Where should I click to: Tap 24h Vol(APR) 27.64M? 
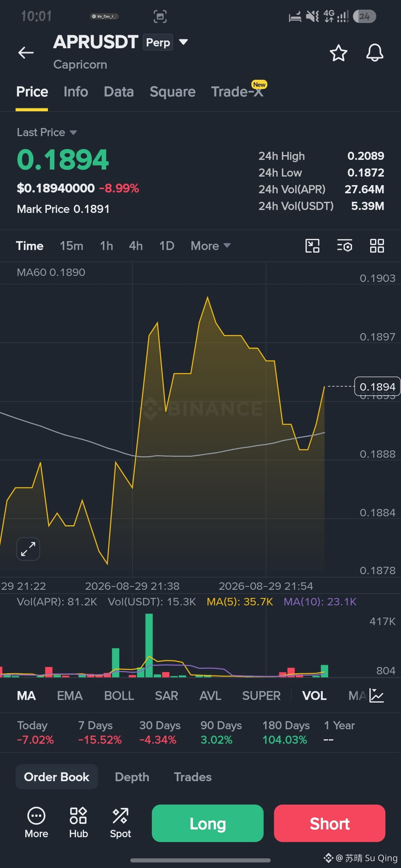click(364, 189)
